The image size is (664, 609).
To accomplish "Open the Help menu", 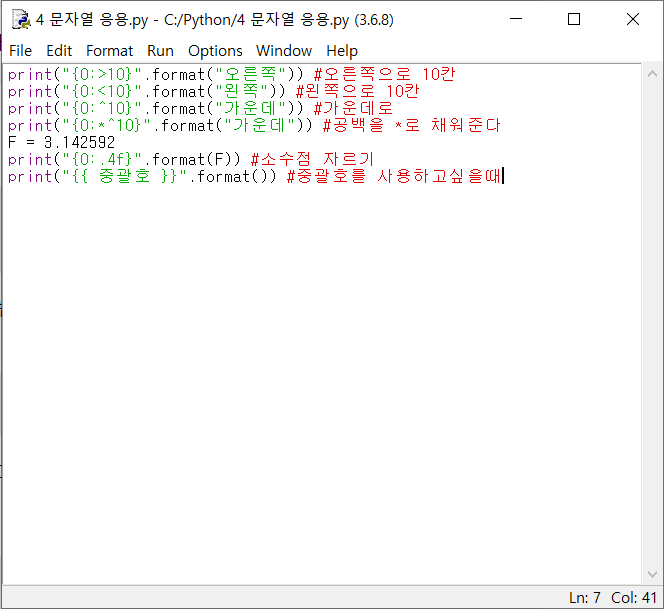I will pos(342,51).
